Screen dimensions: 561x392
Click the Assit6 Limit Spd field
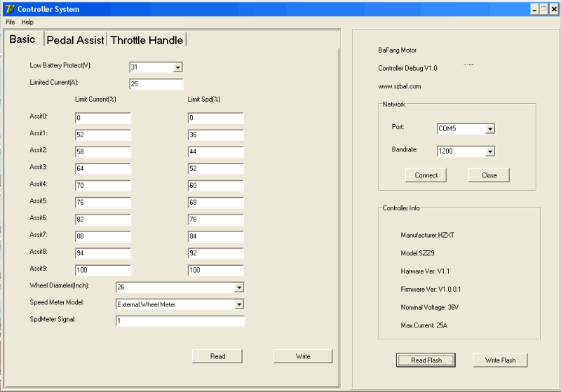coord(216,219)
